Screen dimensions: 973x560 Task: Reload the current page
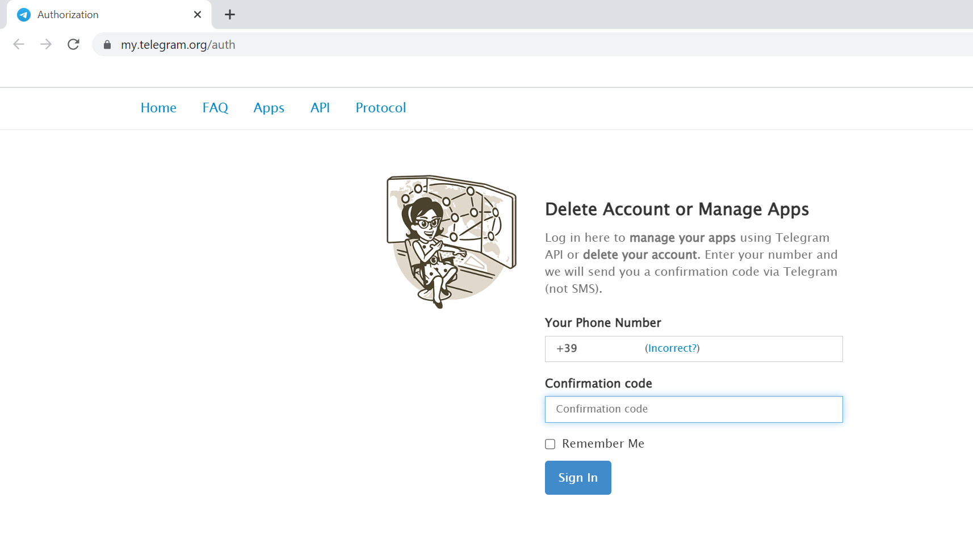[73, 44]
